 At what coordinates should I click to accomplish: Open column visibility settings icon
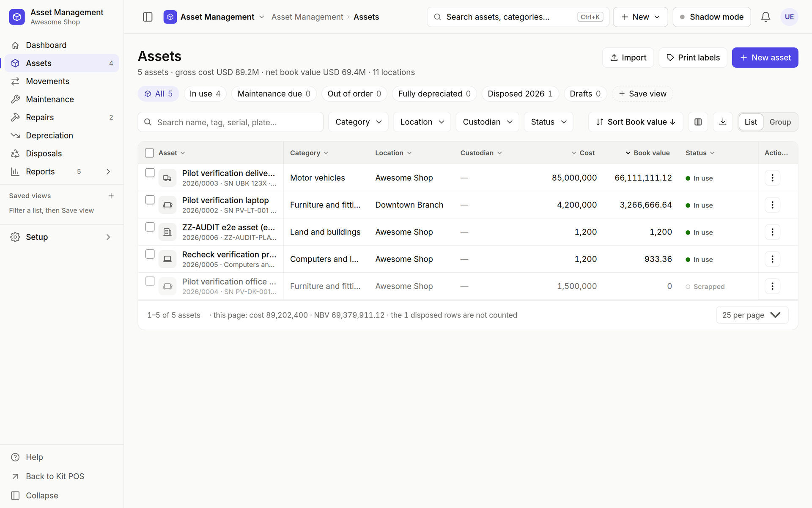(698, 122)
